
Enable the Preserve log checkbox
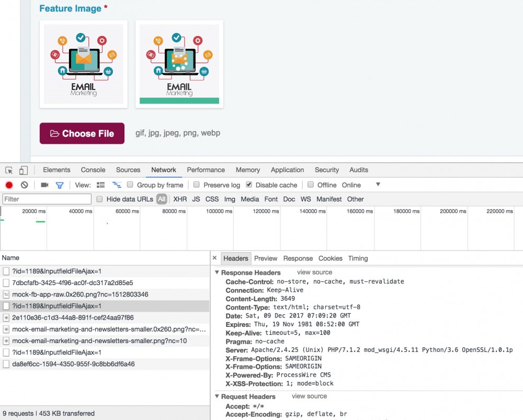tap(197, 185)
